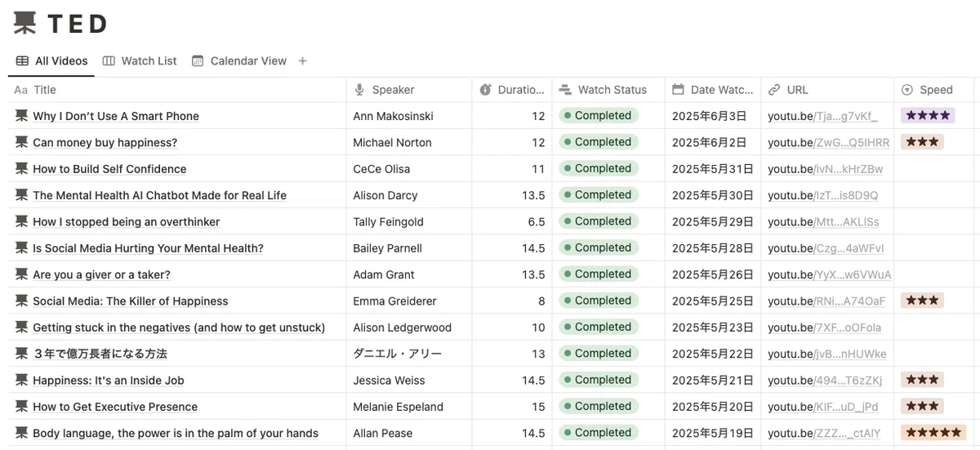This screenshot has width=980, height=450.
Task: Open the Are you a giver or a taker? page
Action: [x=101, y=274]
